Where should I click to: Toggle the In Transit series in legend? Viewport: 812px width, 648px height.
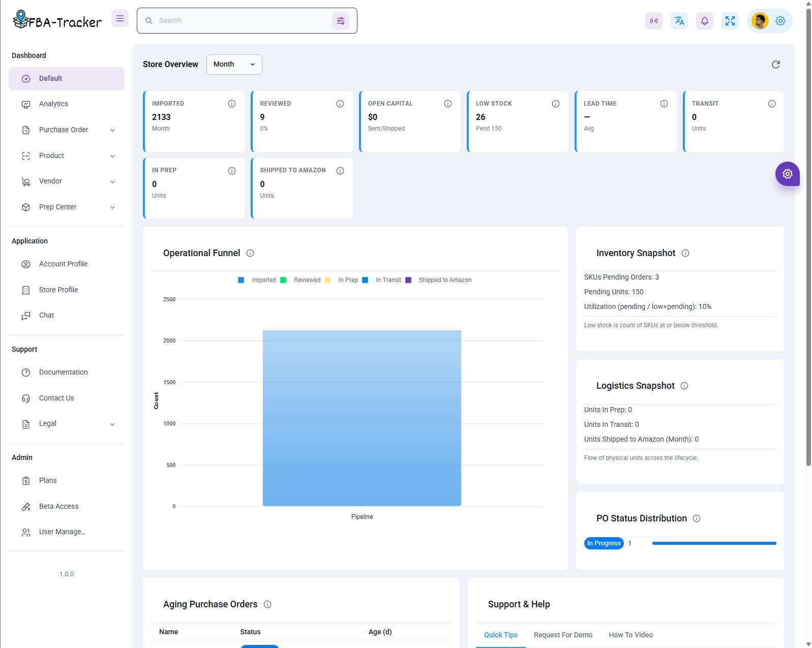pos(382,280)
